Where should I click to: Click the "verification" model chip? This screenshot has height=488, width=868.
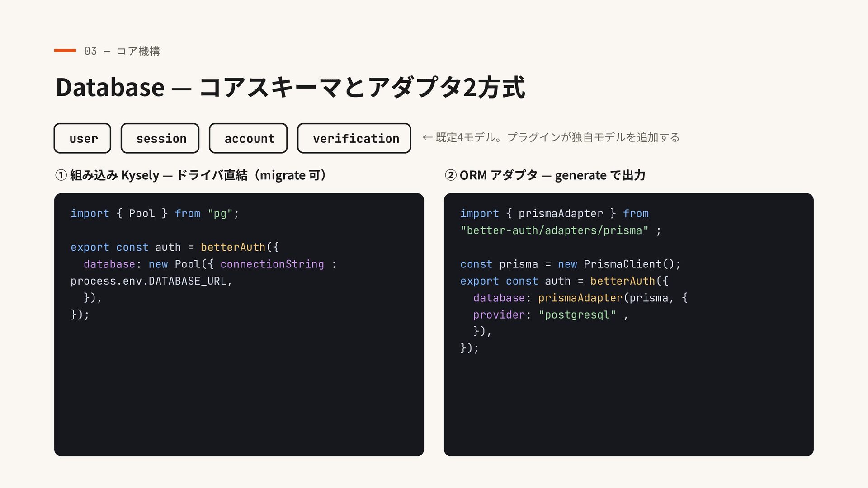point(354,138)
